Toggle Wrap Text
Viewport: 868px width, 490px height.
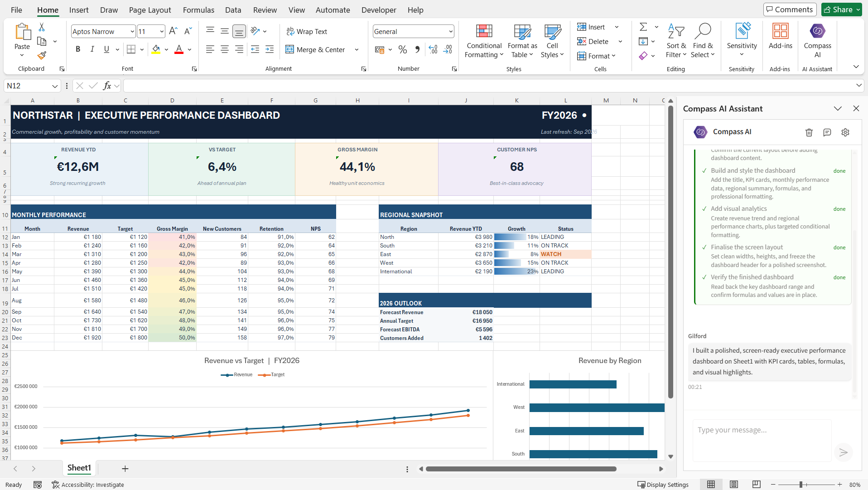point(307,31)
